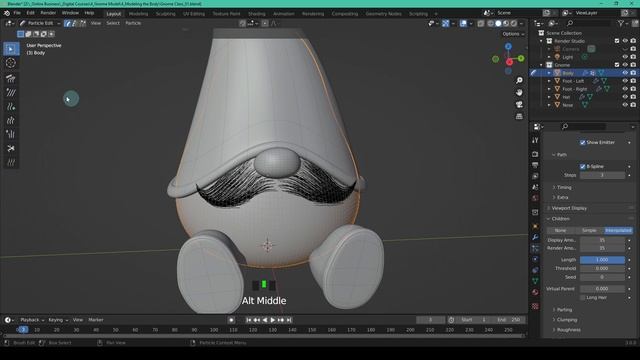The width and height of the screenshot is (640, 360).
Task: Open the timeline Keying popover
Action: 58,320
